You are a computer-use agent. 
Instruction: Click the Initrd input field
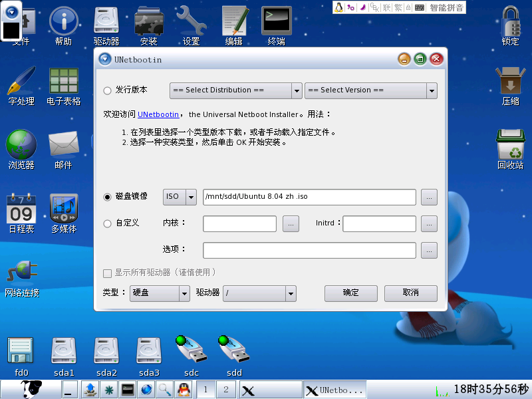379,223
